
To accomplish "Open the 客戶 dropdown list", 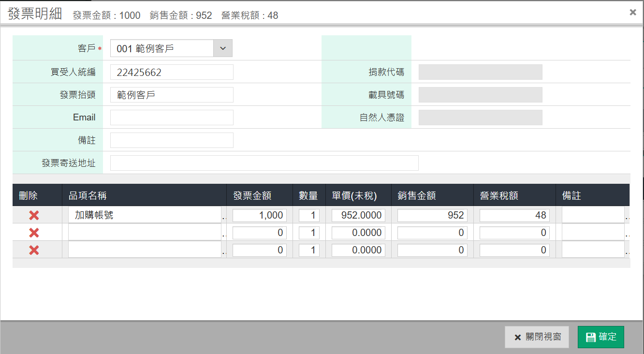I will (x=223, y=48).
